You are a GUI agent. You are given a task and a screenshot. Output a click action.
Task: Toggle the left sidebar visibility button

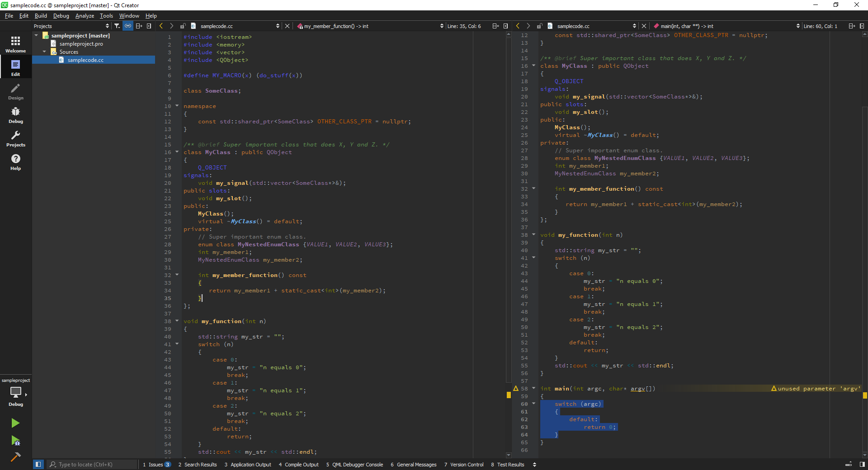pos(38,464)
